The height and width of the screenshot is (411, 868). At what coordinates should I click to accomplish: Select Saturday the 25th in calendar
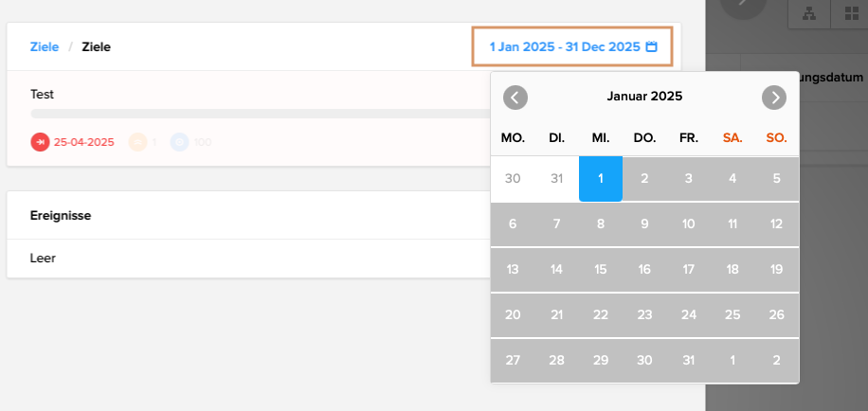coord(732,314)
